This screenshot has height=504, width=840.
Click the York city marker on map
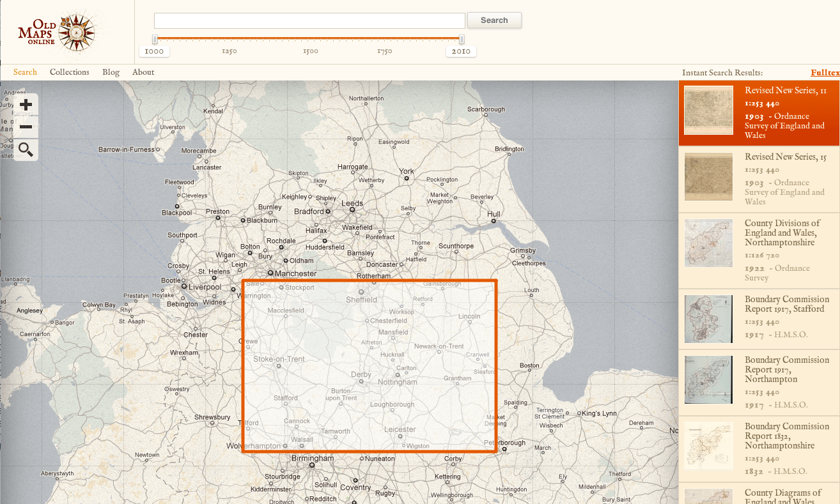(x=407, y=178)
